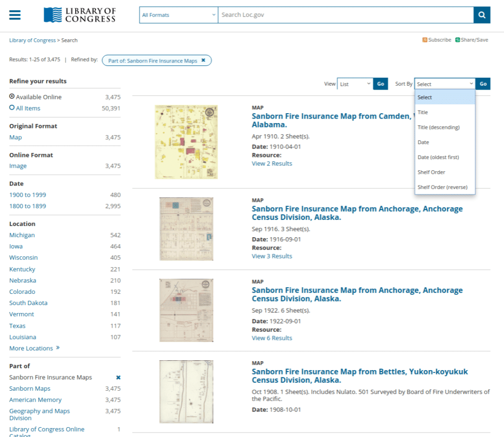Click the search magnifier icon
Image resolution: width=504 pixels, height=437 pixels.
coord(481,15)
